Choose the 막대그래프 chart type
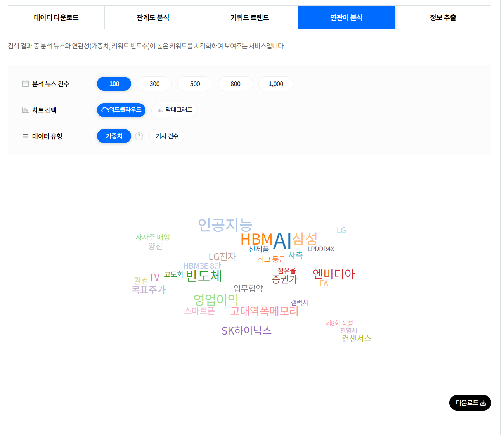The image size is (504, 435). (174, 110)
